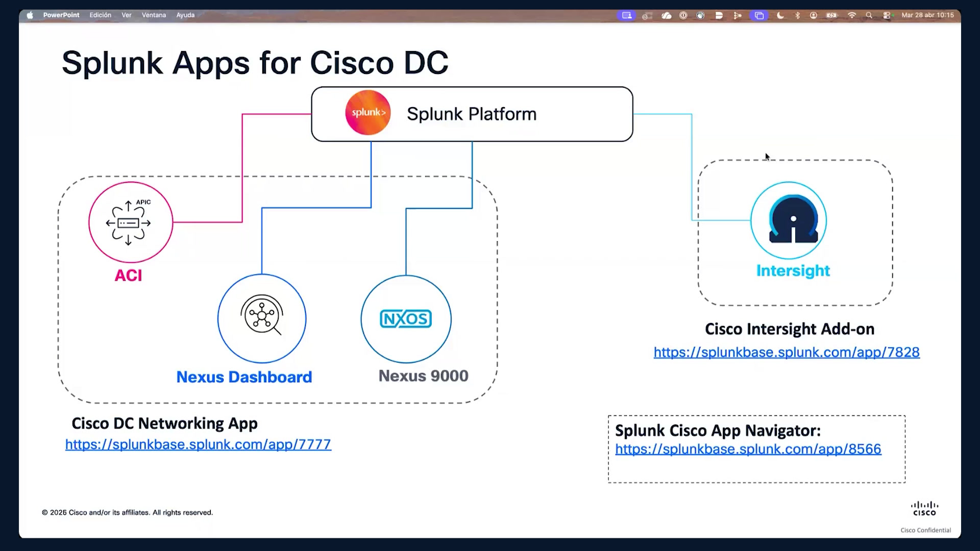Click the copyright notice text
Viewport: 980px width, 551px height.
pyautogui.click(x=127, y=513)
